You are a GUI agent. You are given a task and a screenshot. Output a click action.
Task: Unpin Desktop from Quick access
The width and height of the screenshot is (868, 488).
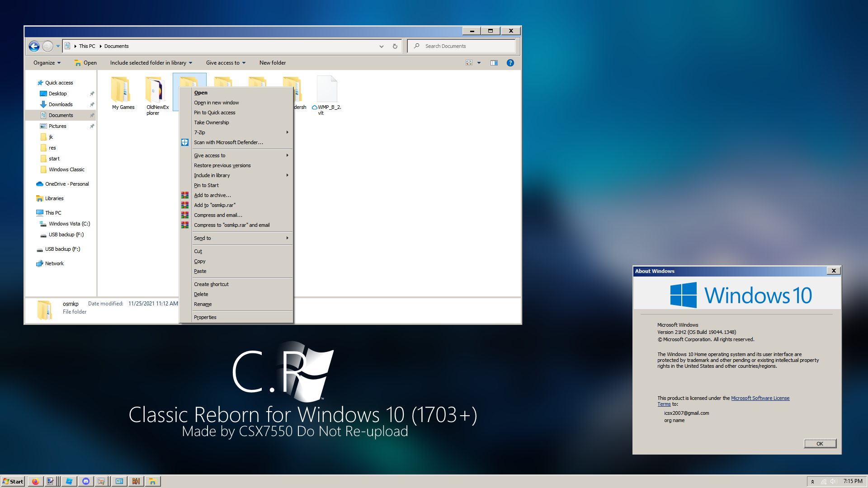[x=92, y=93]
